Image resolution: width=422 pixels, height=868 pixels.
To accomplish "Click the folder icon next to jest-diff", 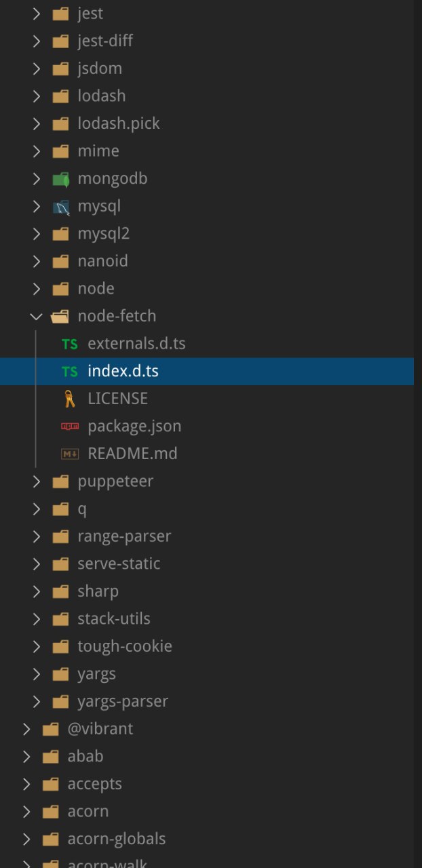I will click(61, 41).
